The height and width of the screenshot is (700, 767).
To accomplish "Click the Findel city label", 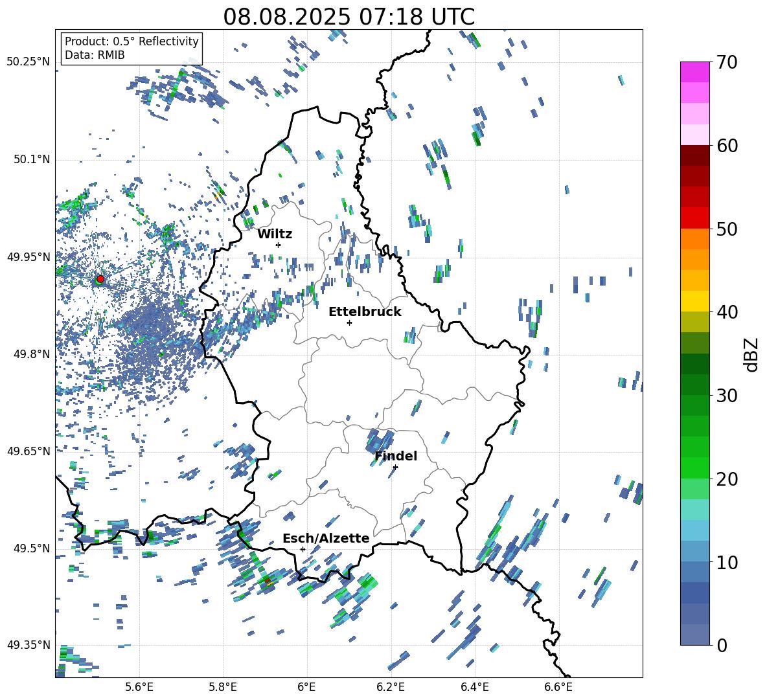I will (x=396, y=456).
